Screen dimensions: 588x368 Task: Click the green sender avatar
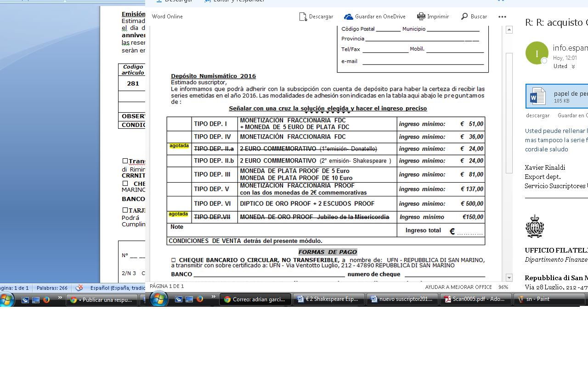coord(537,53)
